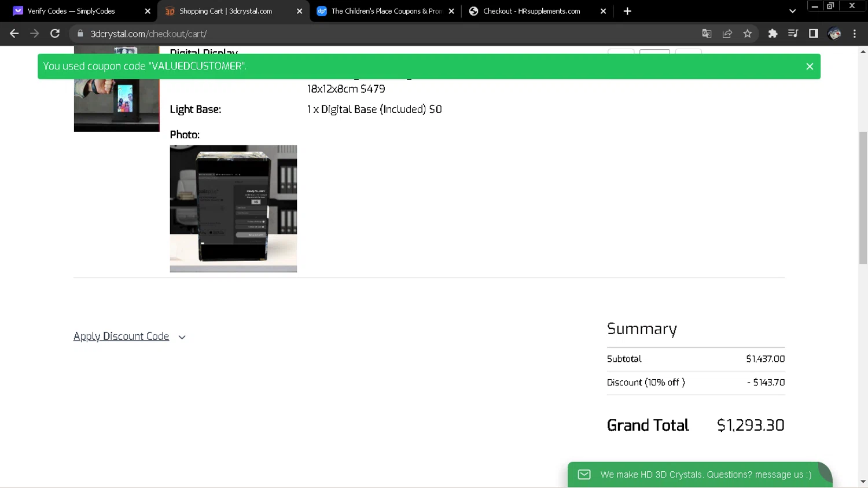
Task: Toggle browser side panel
Action: (814, 34)
